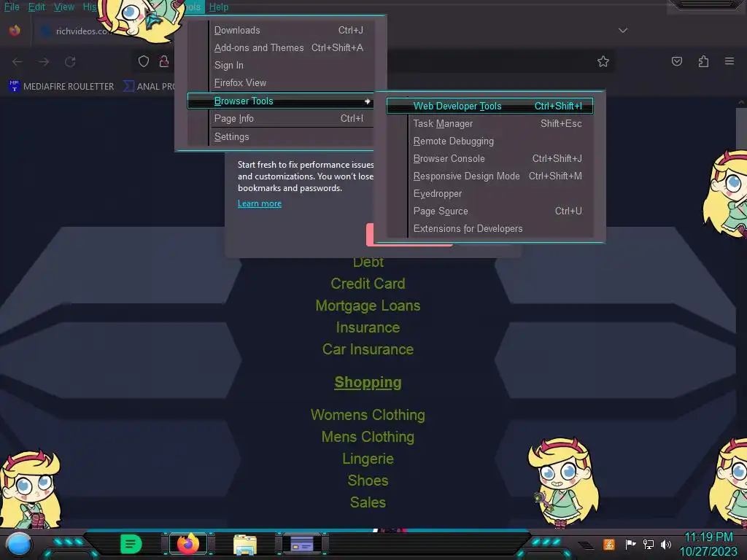Open the Edit menu

(36, 7)
